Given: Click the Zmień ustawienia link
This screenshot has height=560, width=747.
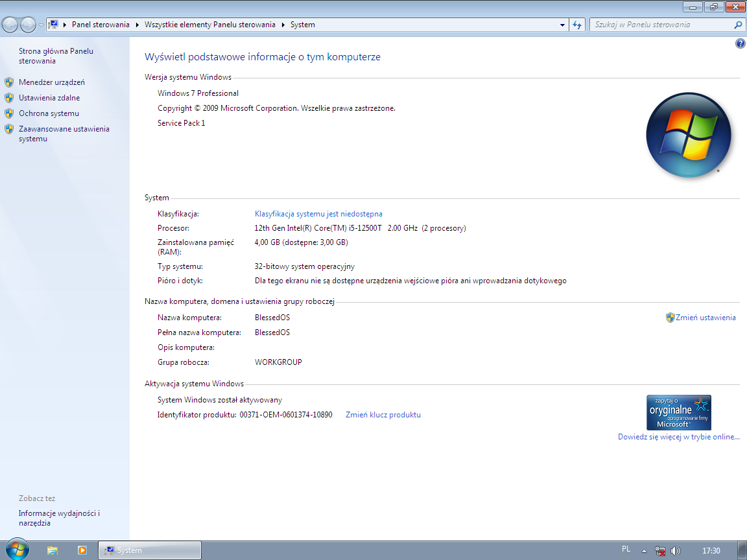Looking at the screenshot, I should pos(705,318).
